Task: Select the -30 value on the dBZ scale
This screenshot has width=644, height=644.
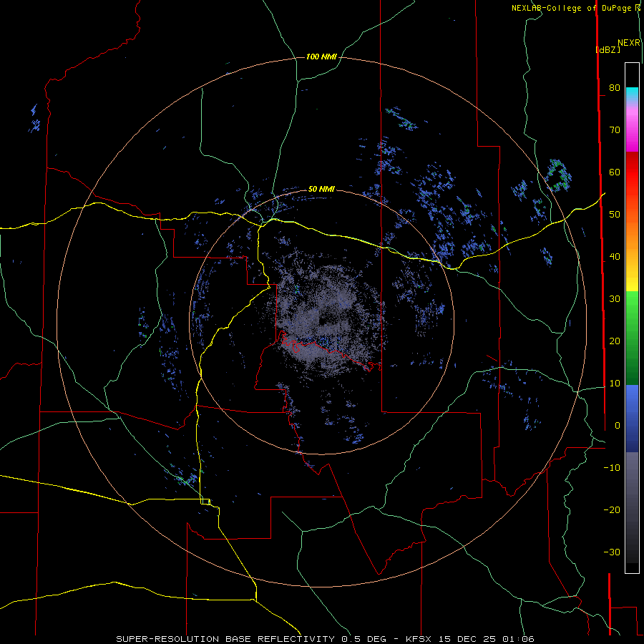Action: 612,552
